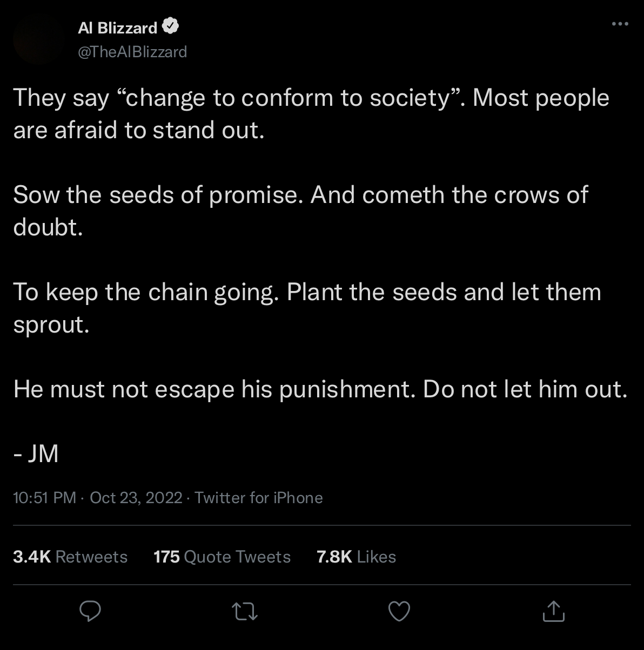Image resolution: width=644 pixels, height=650 pixels.
Task: Click the "- JM" signature line
Action: pyautogui.click(x=36, y=454)
